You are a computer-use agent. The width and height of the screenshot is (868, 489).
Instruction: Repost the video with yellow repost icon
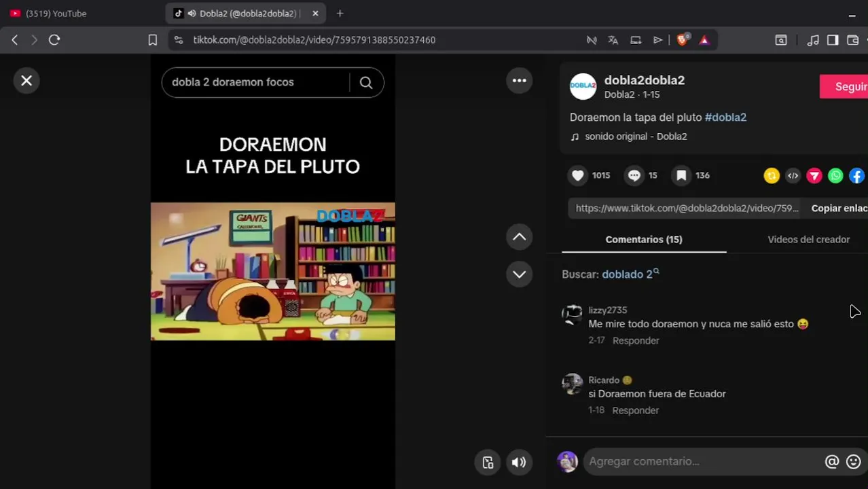point(772,176)
